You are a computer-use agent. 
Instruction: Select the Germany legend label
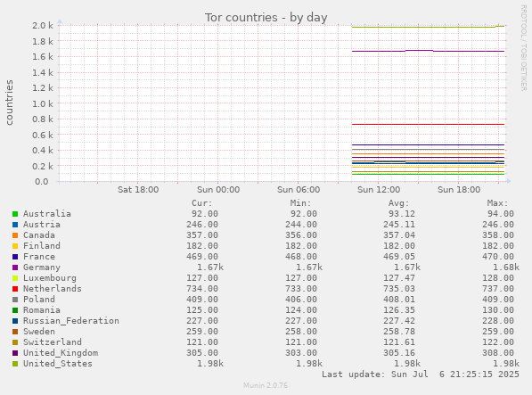(x=41, y=267)
